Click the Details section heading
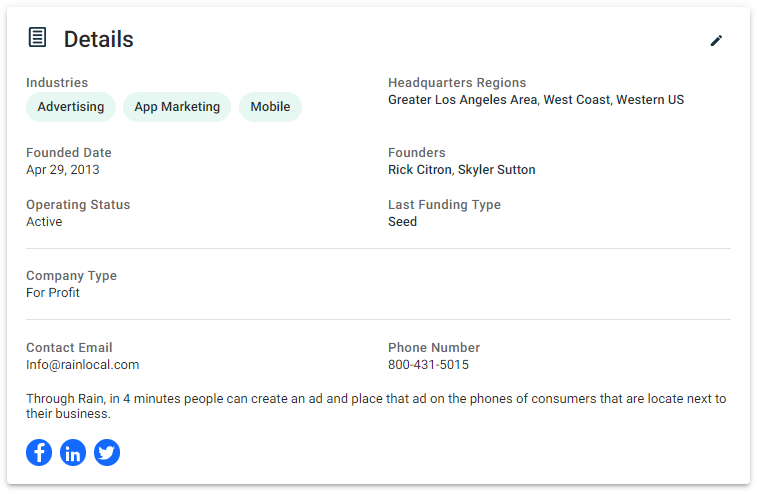This screenshot has width=757, height=494. pos(98,40)
